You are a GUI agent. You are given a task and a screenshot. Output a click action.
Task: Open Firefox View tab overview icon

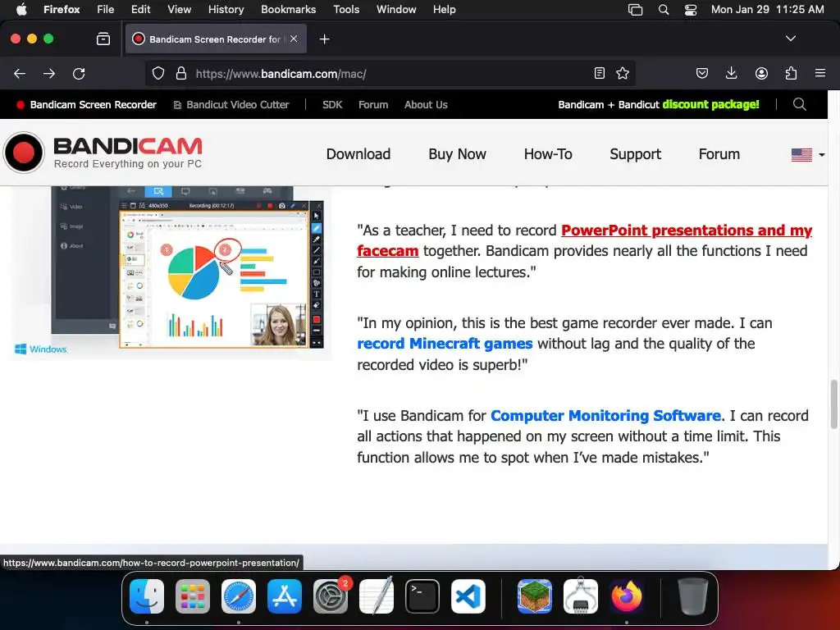tap(103, 39)
